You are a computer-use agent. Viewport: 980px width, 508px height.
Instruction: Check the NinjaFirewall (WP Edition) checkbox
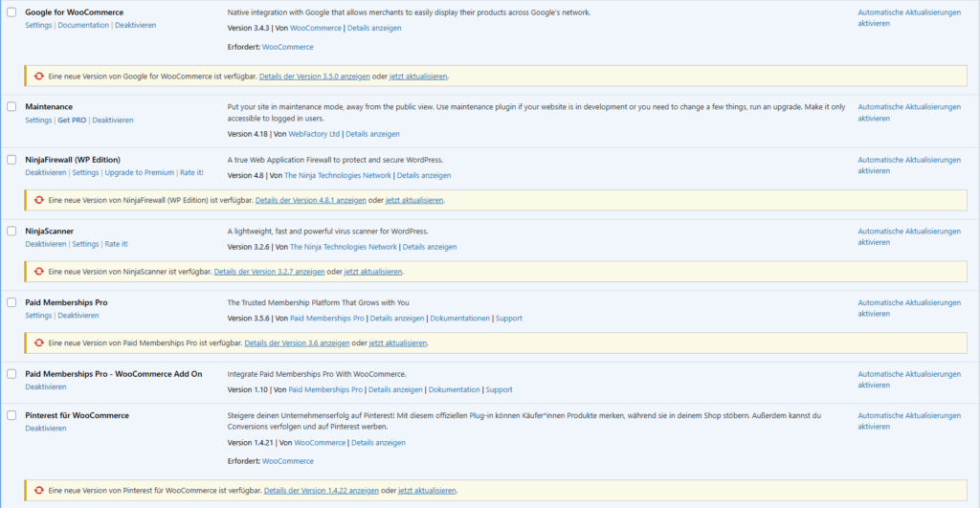click(x=11, y=159)
